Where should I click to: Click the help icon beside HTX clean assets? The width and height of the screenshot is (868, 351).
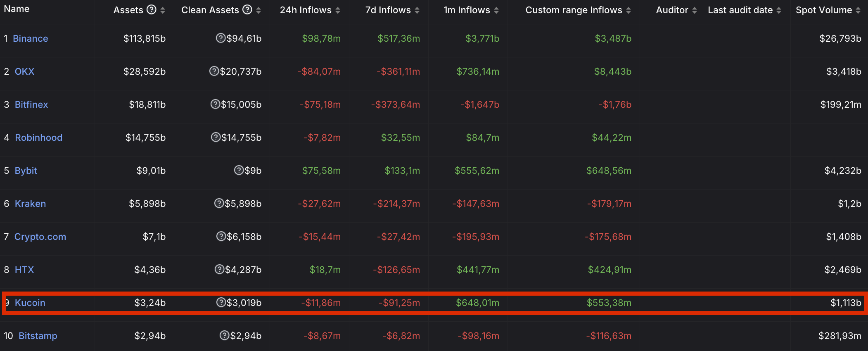click(x=219, y=269)
